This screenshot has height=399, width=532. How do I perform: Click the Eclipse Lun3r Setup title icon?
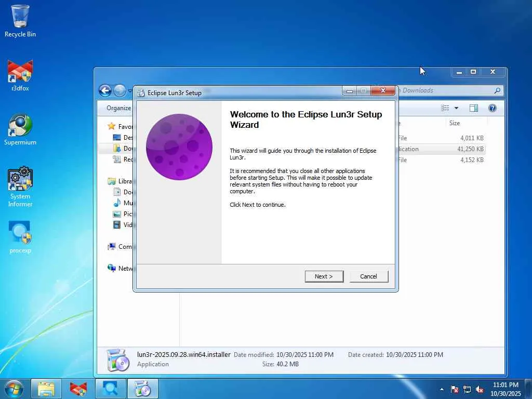pyautogui.click(x=141, y=93)
